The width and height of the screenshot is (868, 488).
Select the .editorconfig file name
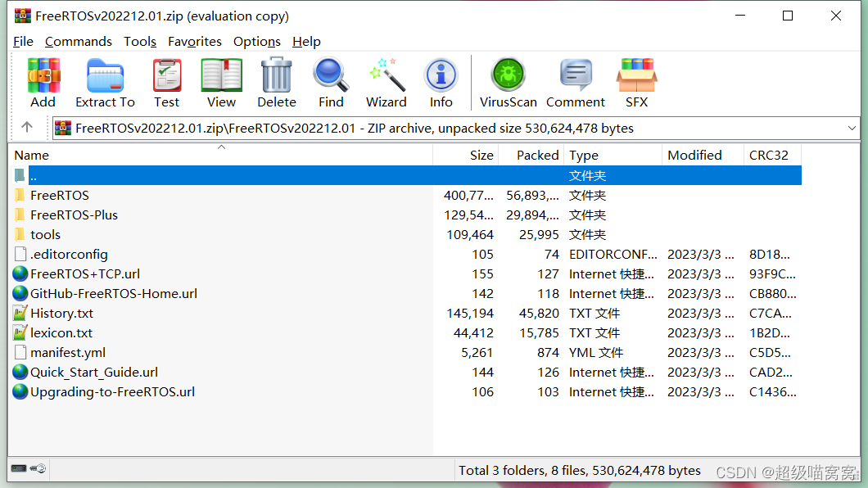(70, 254)
